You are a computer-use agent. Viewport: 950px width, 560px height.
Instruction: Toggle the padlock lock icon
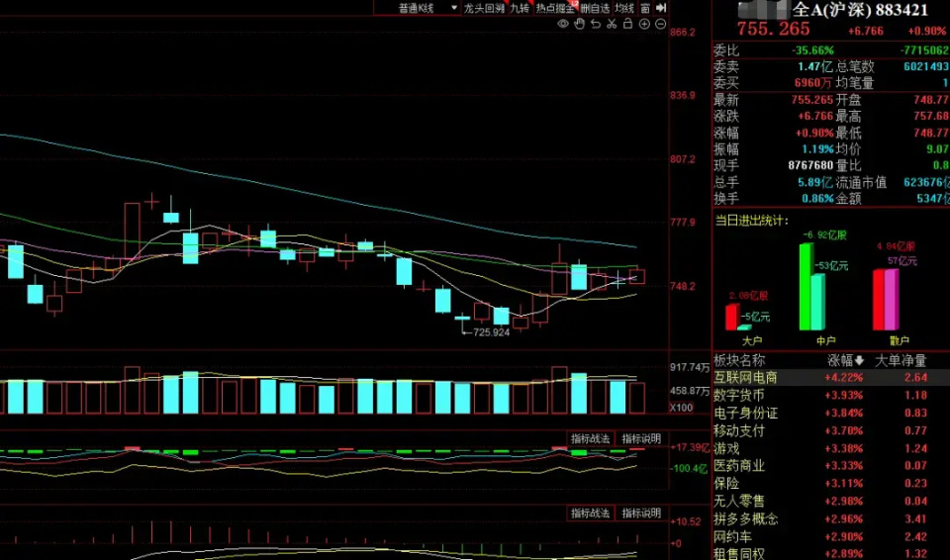pos(627,25)
